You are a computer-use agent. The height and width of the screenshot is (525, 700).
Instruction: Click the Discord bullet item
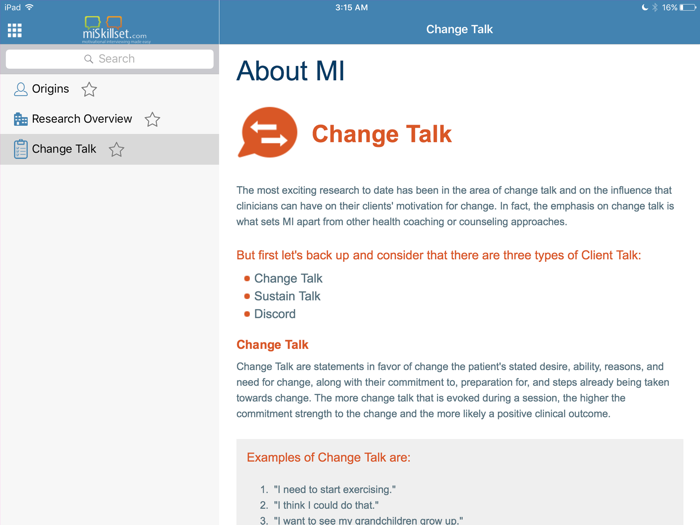point(275,314)
